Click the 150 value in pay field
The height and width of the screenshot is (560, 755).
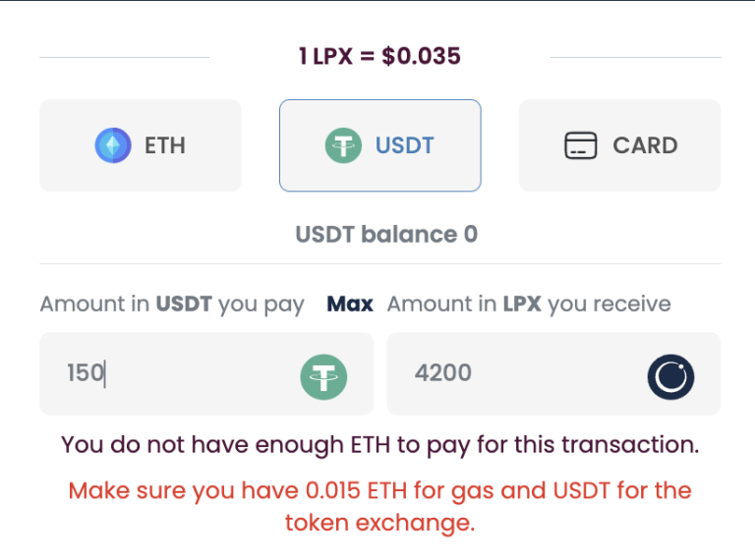[x=86, y=373]
